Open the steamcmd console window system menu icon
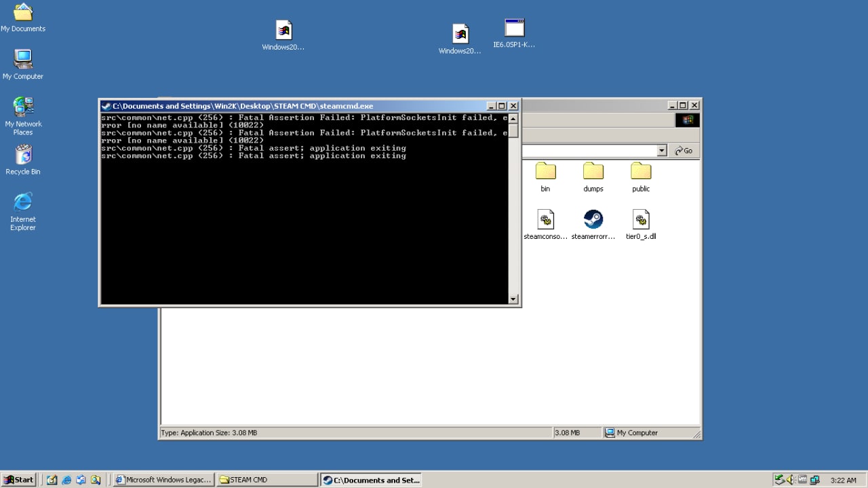The width and height of the screenshot is (868, 488). [106, 106]
